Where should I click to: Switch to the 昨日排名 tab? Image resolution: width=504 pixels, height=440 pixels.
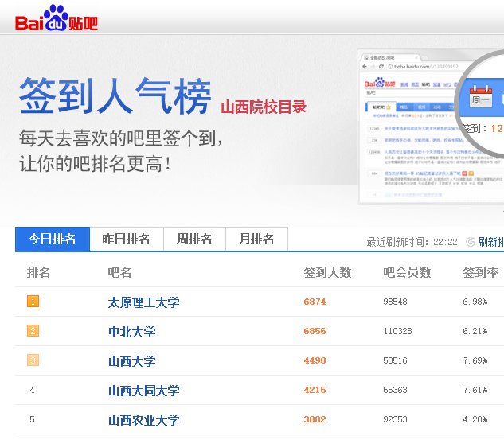(127, 239)
